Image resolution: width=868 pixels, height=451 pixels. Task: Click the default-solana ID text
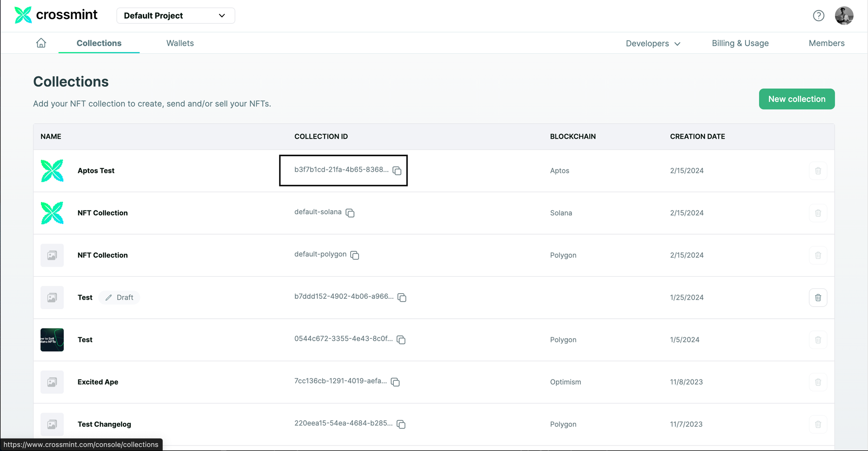318,212
